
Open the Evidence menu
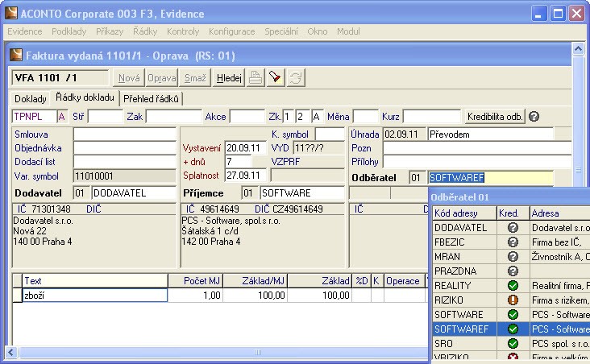click(24, 31)
